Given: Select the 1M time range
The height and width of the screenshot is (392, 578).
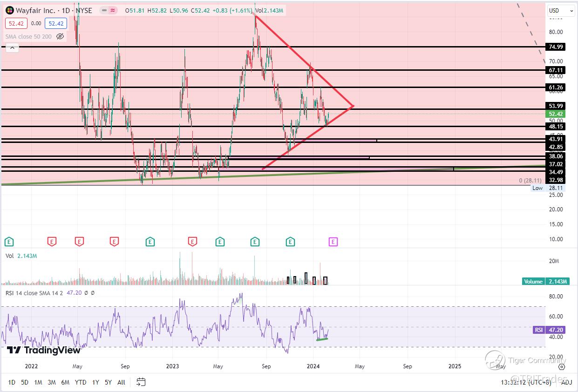Looking at the screenshot, I should click(x=38, y=382).
